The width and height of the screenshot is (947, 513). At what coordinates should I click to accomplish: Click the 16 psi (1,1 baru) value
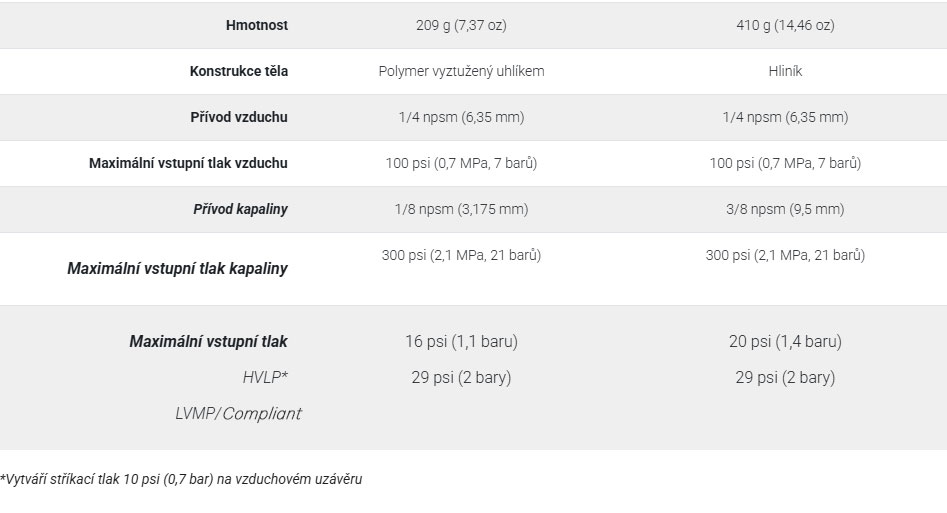click(x=461, y=341)
